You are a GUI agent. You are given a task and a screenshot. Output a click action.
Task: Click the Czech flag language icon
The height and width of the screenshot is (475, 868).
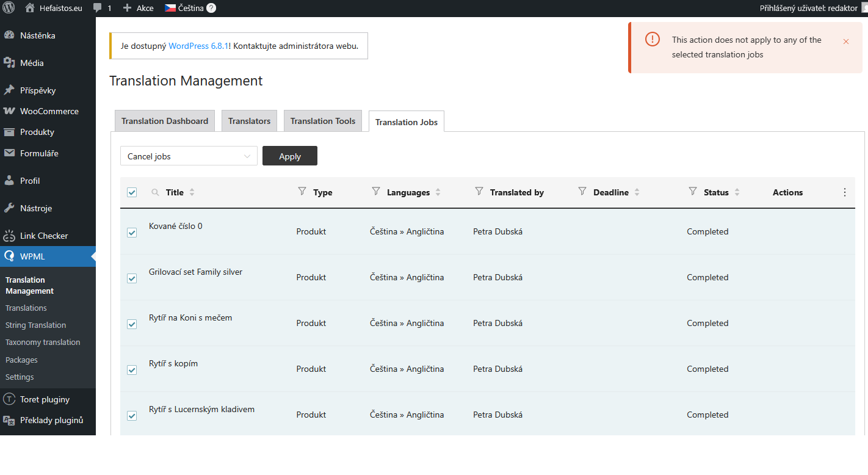pos(170,9)
